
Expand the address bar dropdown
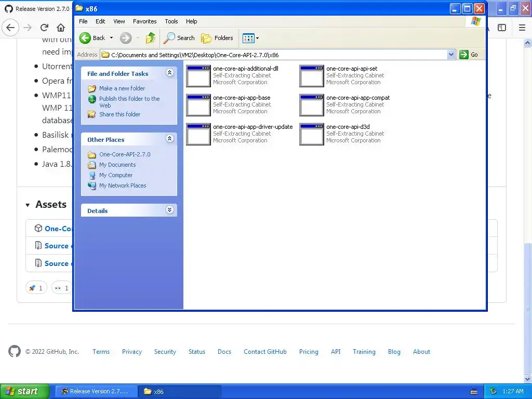[x=451, y=55]
